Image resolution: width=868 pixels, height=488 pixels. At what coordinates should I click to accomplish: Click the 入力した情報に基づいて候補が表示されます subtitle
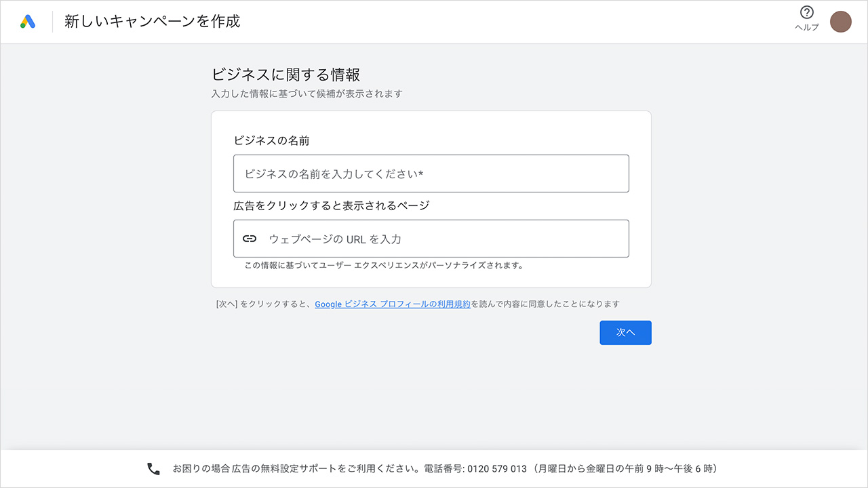pos(307,94)
